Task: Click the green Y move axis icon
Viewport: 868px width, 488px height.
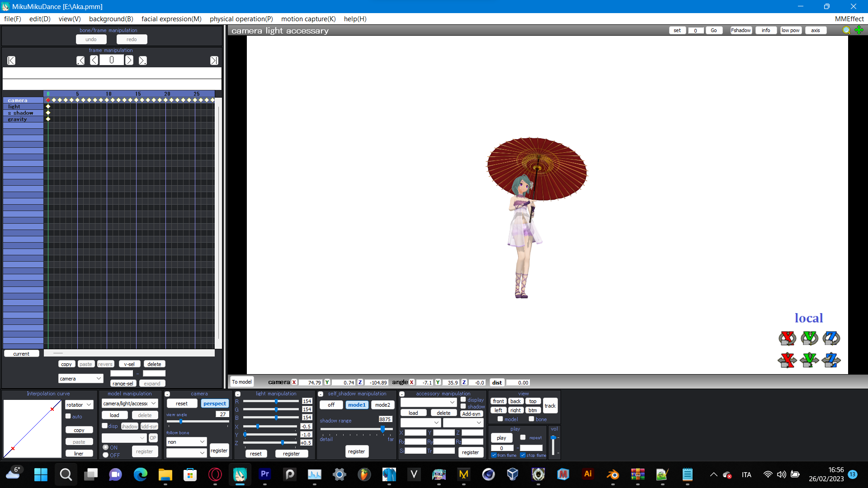Action: [x=809, y=360]
